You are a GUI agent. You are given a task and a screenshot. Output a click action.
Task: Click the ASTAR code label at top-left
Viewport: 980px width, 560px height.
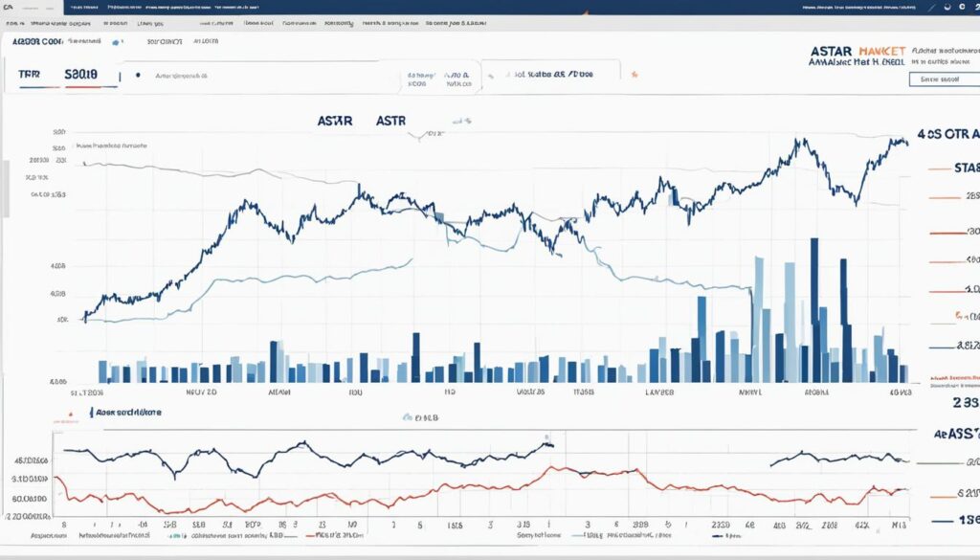click(47, 42)
